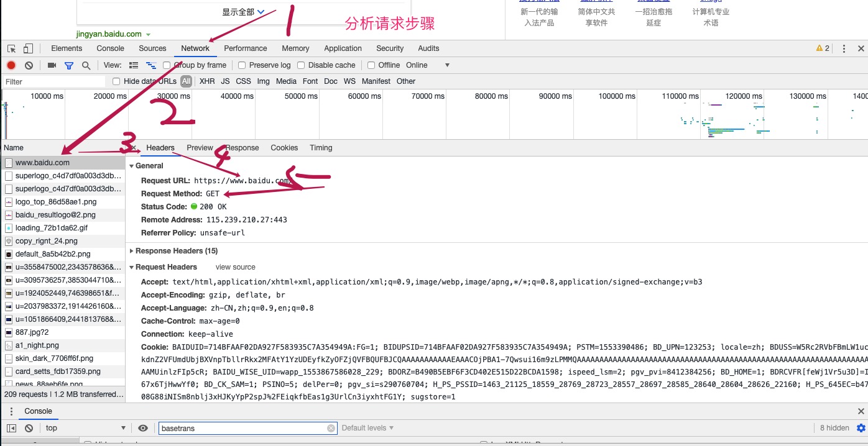Create live expression with the eye icon
The width and height of the screenshot is (868, 446).
pos(143,428)
